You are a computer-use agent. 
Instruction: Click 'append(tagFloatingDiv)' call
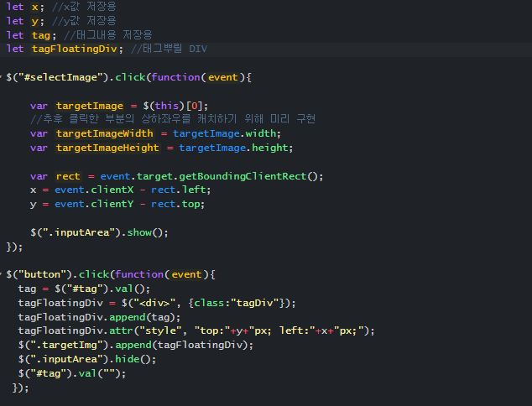coord(181,345)
